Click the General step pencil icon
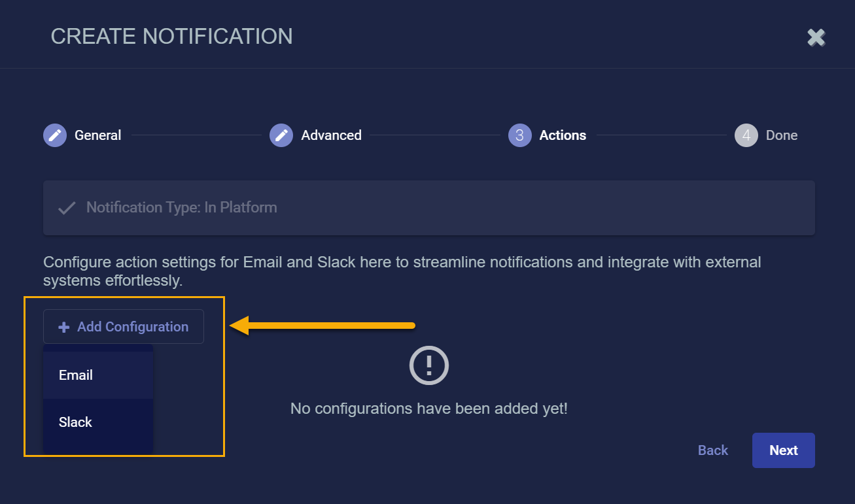The height and width of the screenshot is (504, 855). tap(55, 135)
